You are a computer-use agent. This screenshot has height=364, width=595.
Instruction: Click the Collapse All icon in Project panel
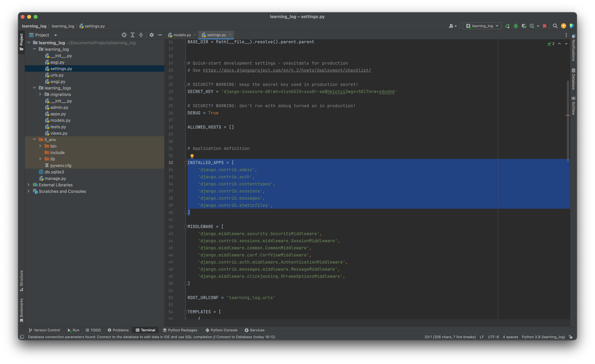(x=141, y=35)
